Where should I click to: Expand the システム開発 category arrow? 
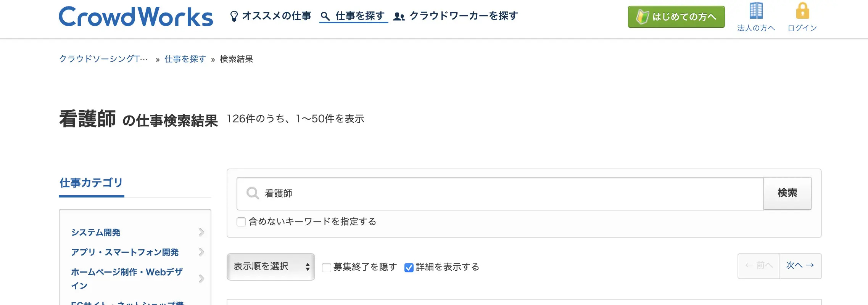[x=201, y=232]
